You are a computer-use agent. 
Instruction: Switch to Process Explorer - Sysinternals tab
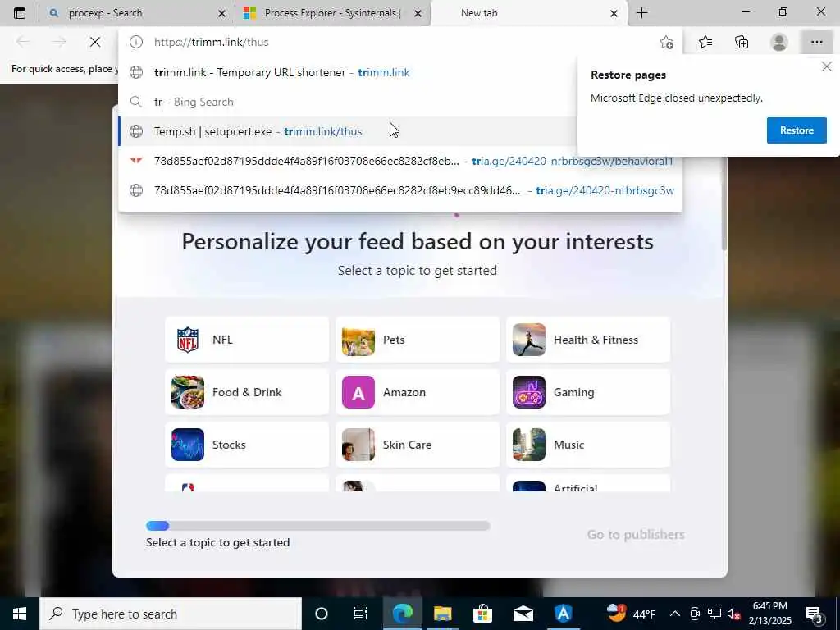332,13
